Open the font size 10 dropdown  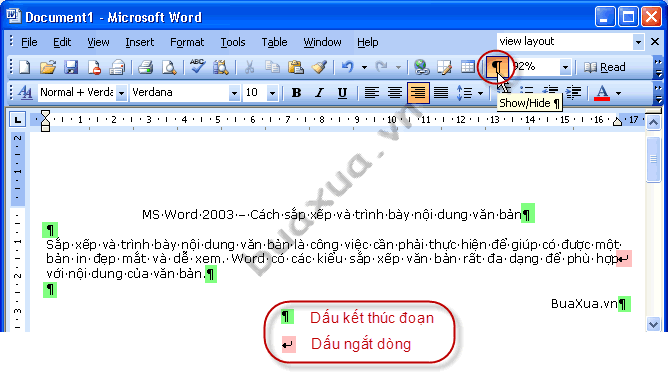273,92
